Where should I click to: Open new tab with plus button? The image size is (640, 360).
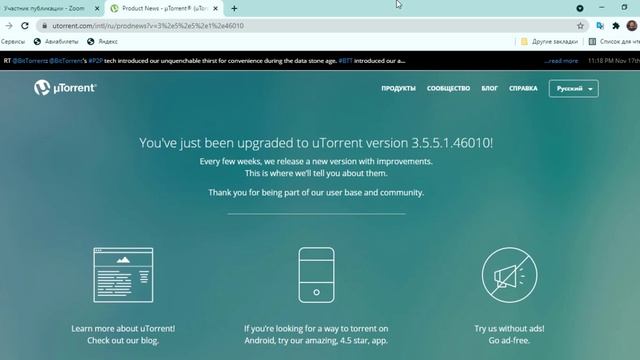click(x=234, y=8)
